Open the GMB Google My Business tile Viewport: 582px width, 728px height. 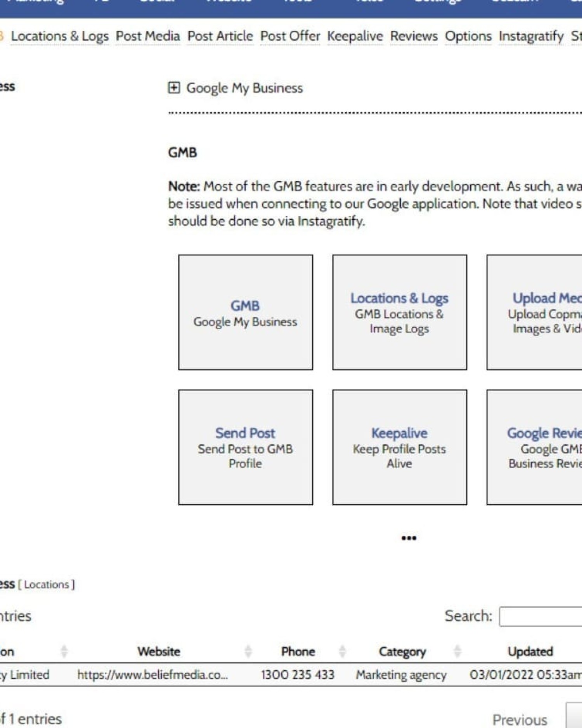click(245, 313)
